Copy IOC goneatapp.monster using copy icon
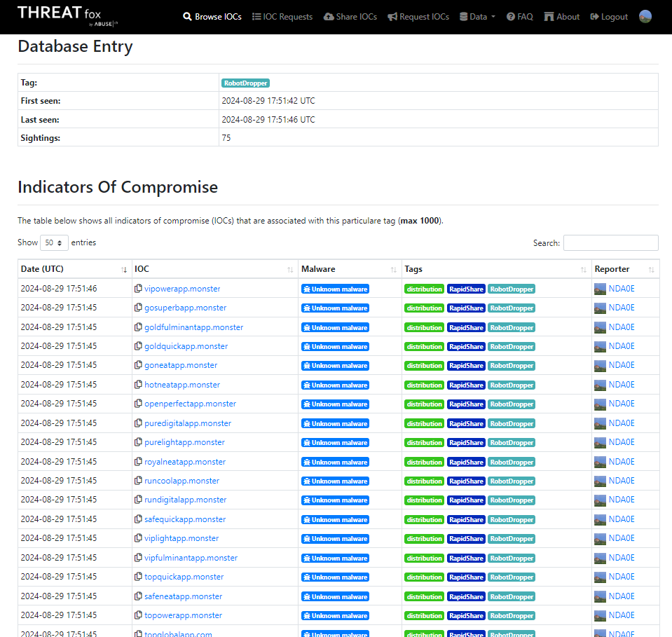This screenshot has width=672, height=637. (138, 365)
